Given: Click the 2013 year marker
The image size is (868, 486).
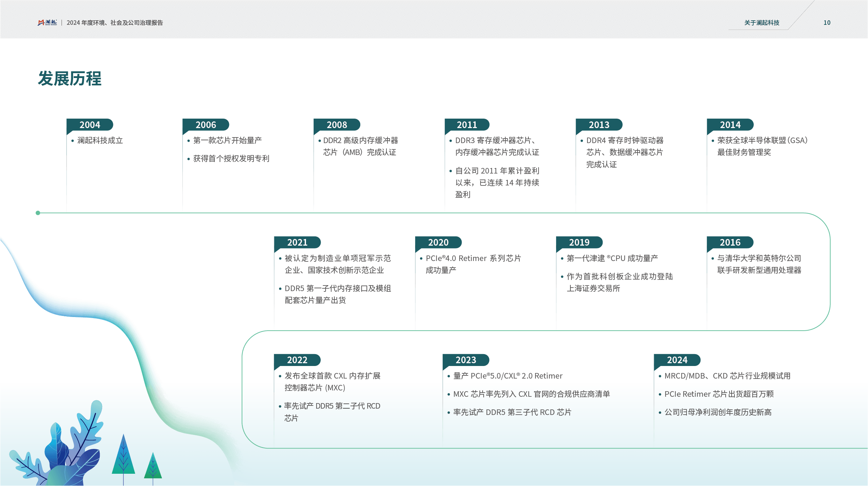Looking at the screenshot, I should tap(599, 125).
